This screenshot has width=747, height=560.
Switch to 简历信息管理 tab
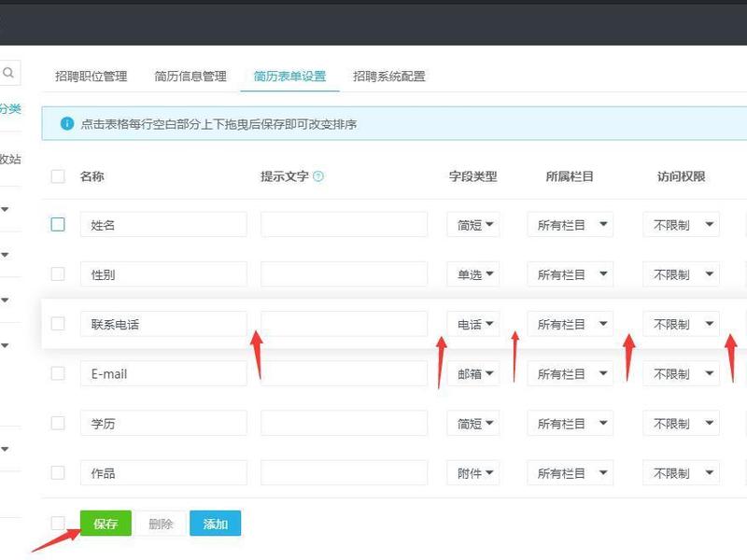tap(190, 77)
